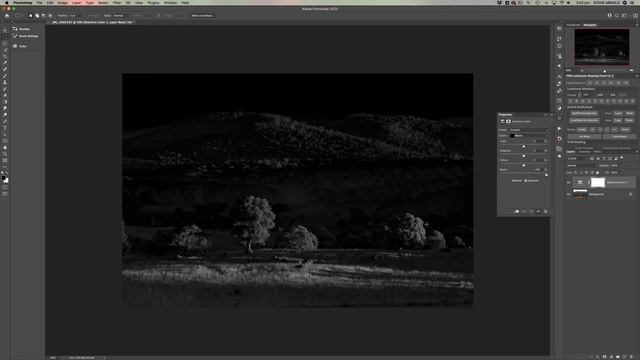The image size is (640, 360).
Task: Select the Hand tool
Action: [5, 147]
